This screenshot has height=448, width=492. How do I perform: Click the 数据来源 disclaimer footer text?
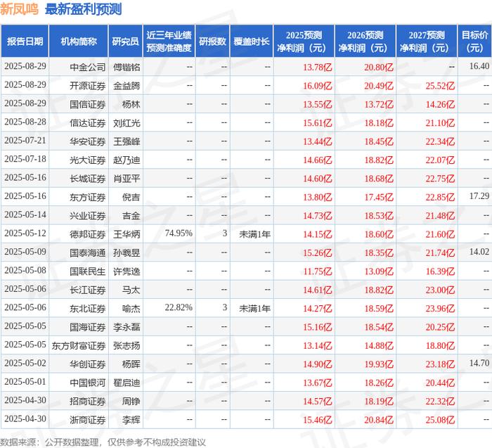[x=103, y=442]
